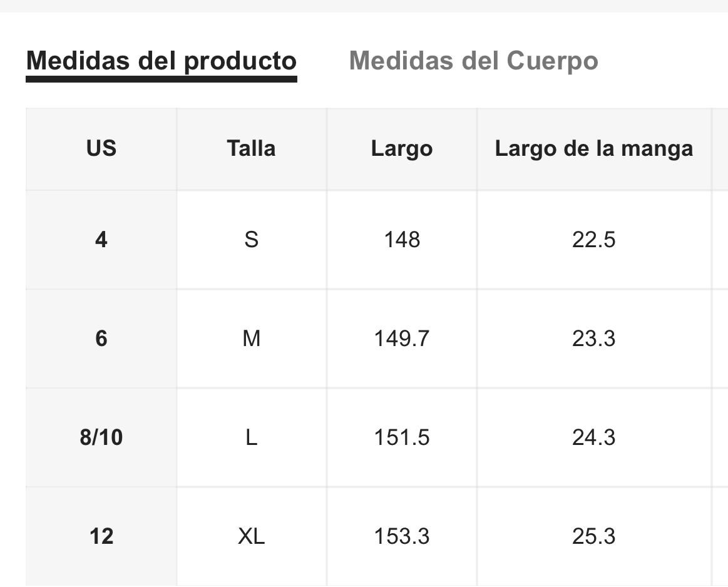Click the Talla M cell
This screenshot has height=587, width=728.
click(251, 339)
